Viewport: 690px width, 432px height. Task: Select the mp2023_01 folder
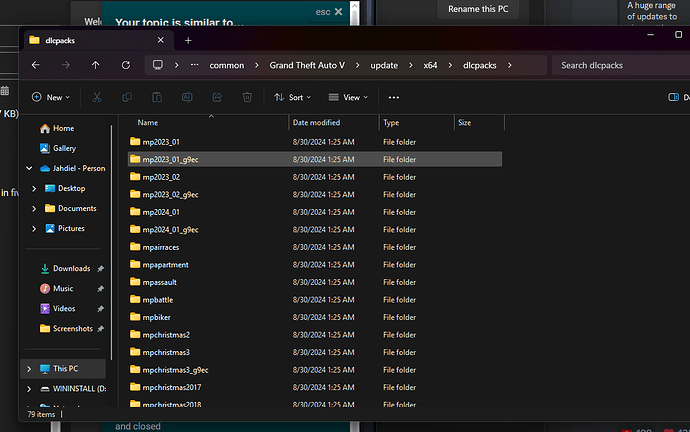[315, 142]
